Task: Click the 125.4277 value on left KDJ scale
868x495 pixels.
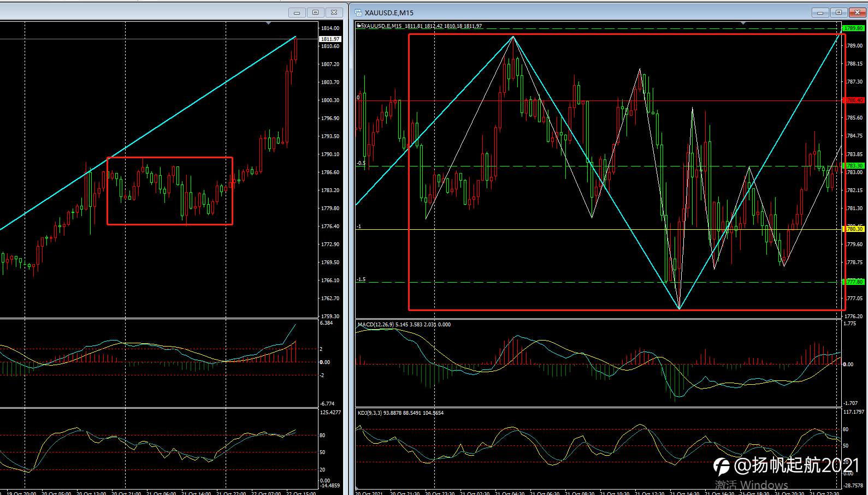Action: pyautogui.click(x=330, y=412)
